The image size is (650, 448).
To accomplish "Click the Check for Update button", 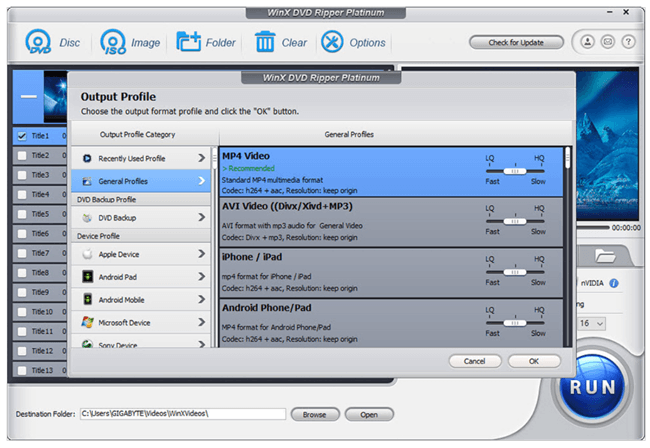I will click(x=516, y=42).
